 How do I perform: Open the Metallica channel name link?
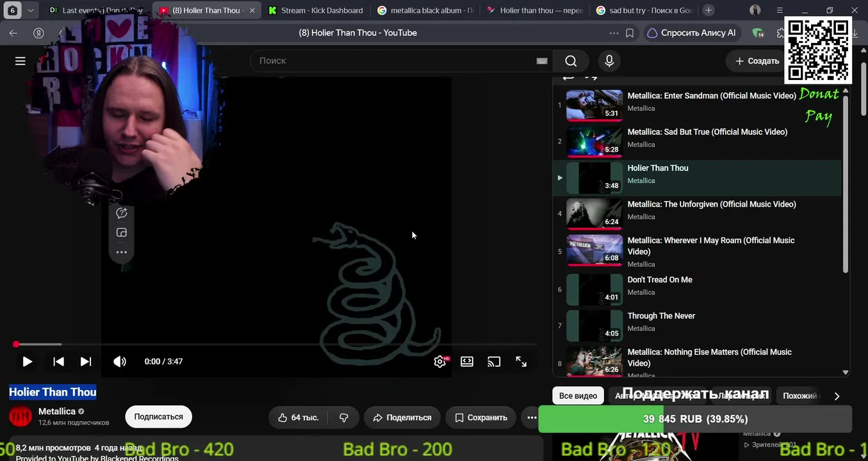[x=57, y=412]
